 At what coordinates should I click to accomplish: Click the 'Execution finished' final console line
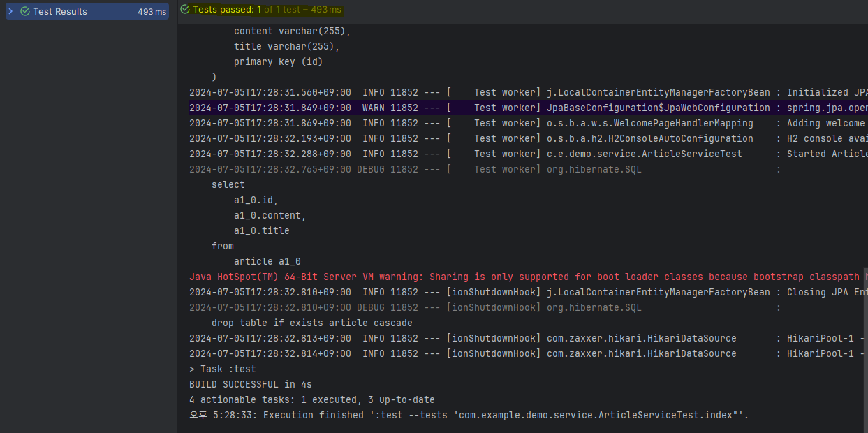click(x=469, y=415)
